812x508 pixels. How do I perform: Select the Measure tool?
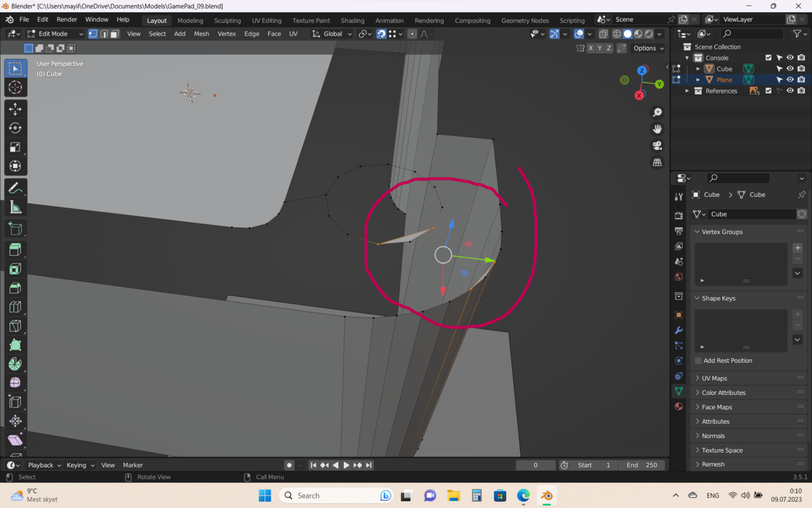point(15,208)
